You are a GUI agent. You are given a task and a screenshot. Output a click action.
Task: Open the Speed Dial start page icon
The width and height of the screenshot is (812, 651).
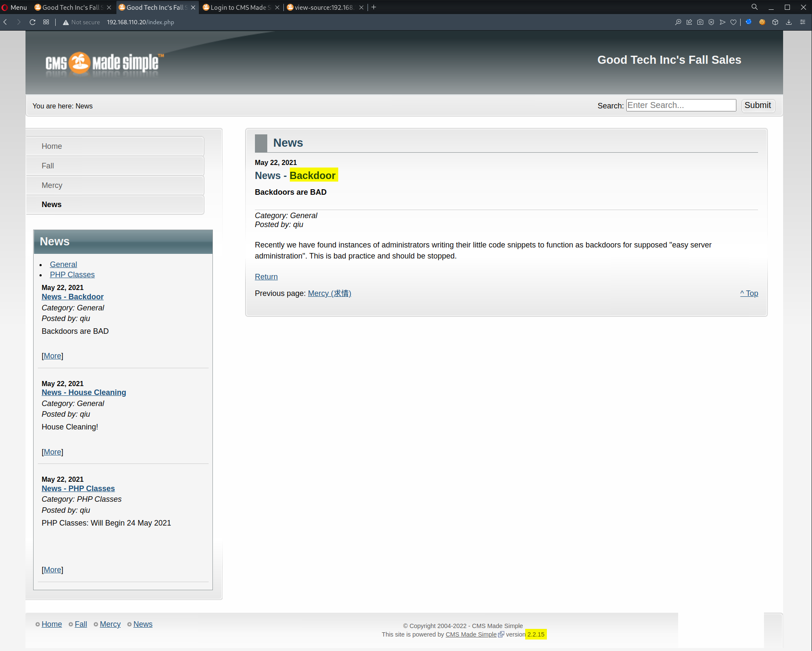click(46, 22)
